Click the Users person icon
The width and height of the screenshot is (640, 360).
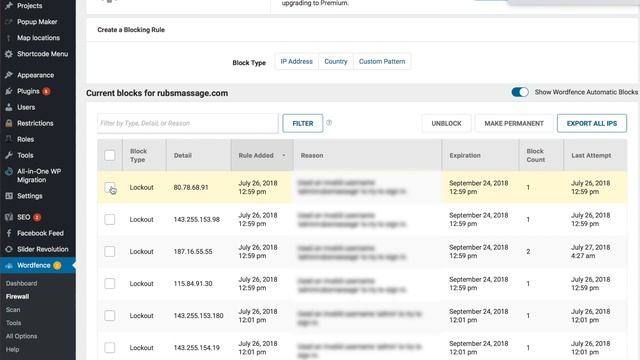pyautogui.click(x=9, y=107)
